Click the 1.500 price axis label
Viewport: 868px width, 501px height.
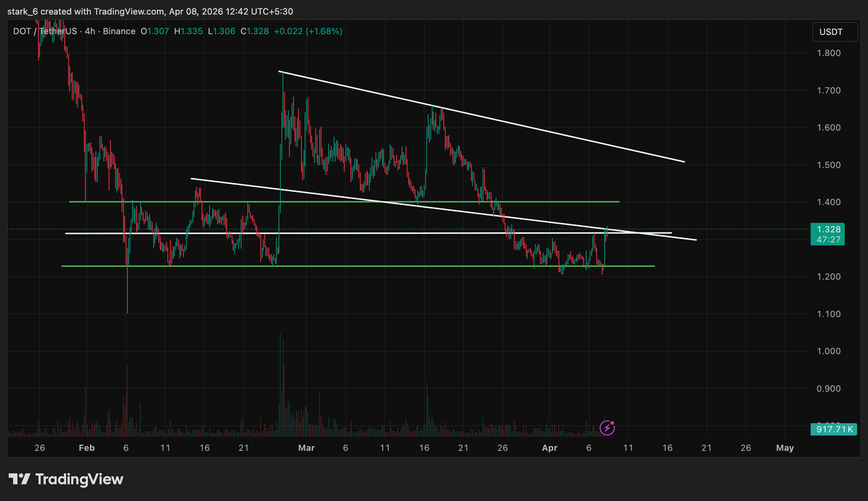click(828, 165)
